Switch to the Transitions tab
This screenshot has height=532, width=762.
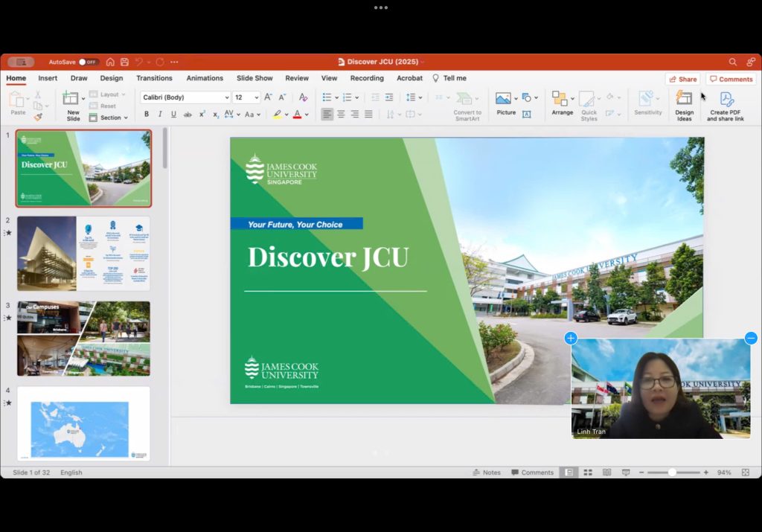tap(154, 77)
